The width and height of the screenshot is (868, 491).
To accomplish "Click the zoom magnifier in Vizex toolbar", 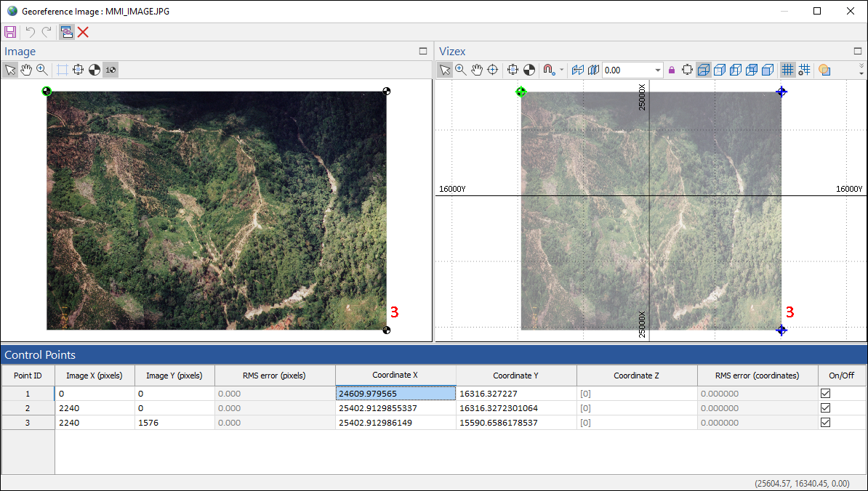I will 461,70.
